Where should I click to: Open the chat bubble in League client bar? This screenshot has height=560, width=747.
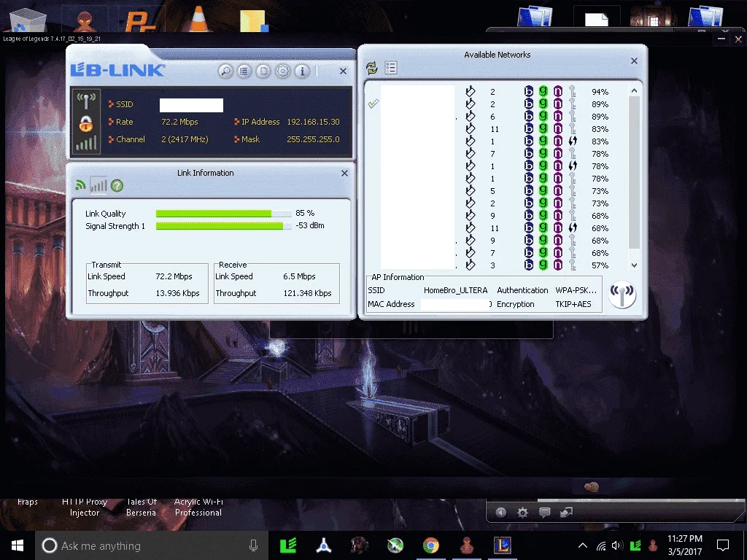544,513
